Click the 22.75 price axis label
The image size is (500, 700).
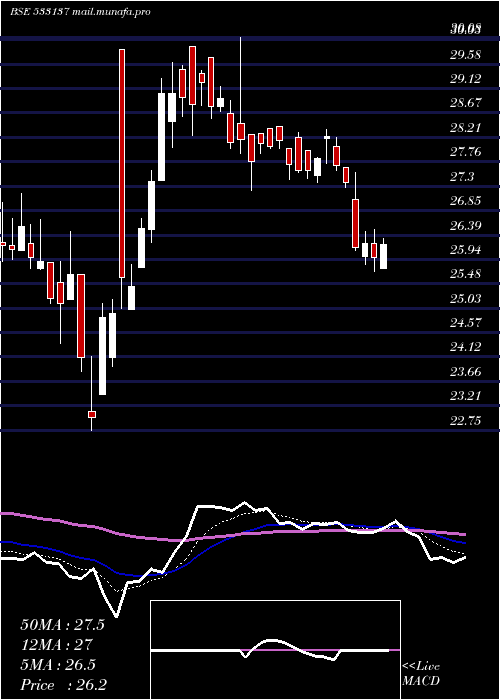click(465, 420)
